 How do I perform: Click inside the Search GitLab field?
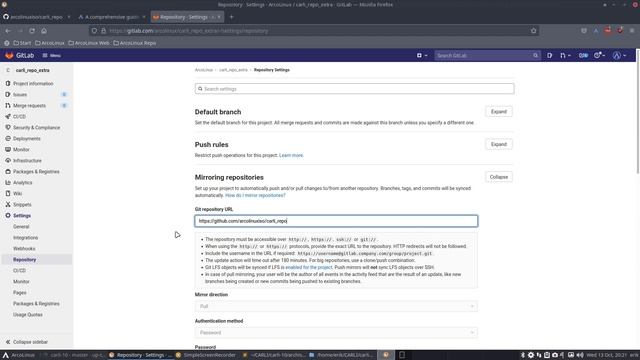click(487, 56)
